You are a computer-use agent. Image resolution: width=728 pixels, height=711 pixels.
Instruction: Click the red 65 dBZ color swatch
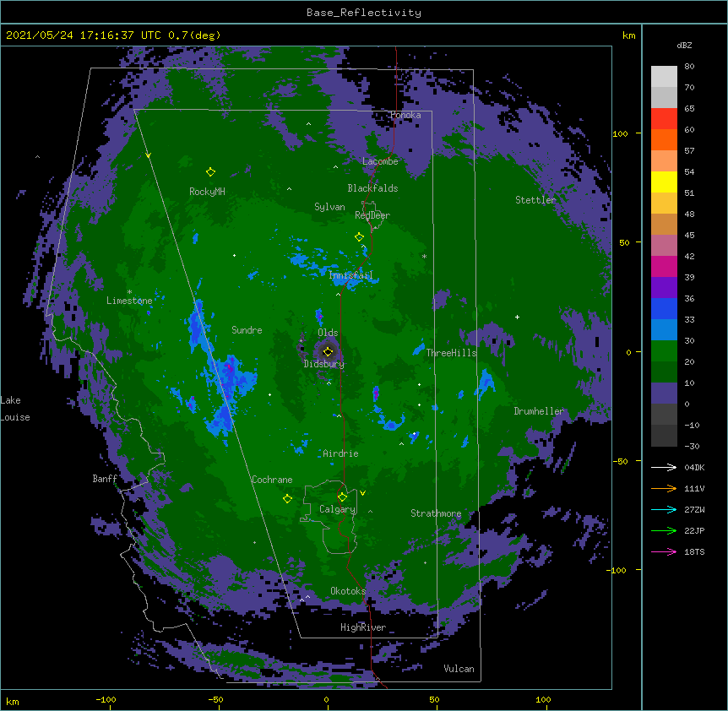(664, 118)
